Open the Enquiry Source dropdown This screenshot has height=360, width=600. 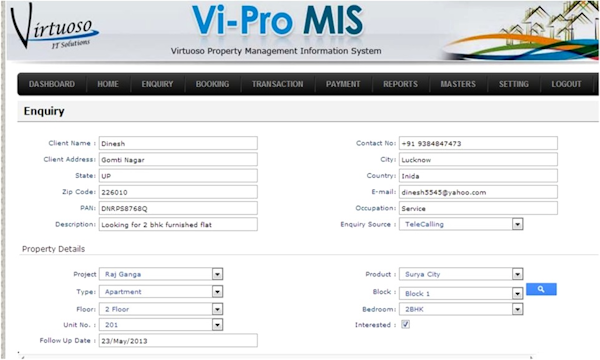pos(461,224)
